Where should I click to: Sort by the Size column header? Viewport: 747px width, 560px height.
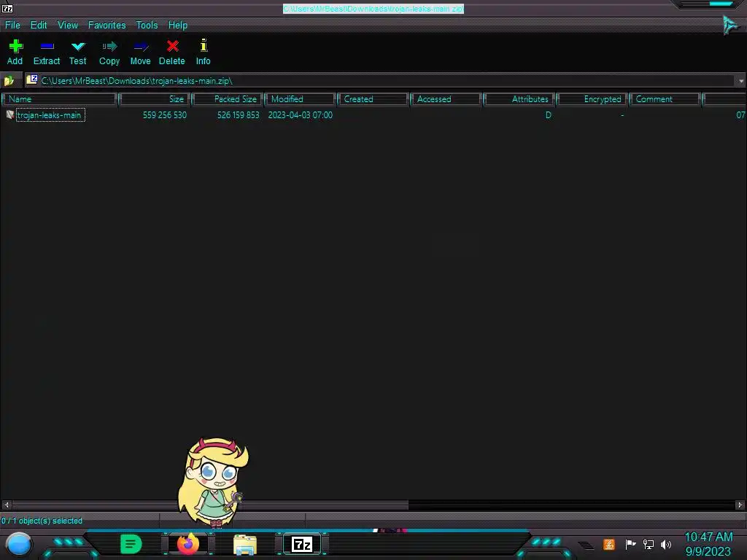tap(155, 99)
